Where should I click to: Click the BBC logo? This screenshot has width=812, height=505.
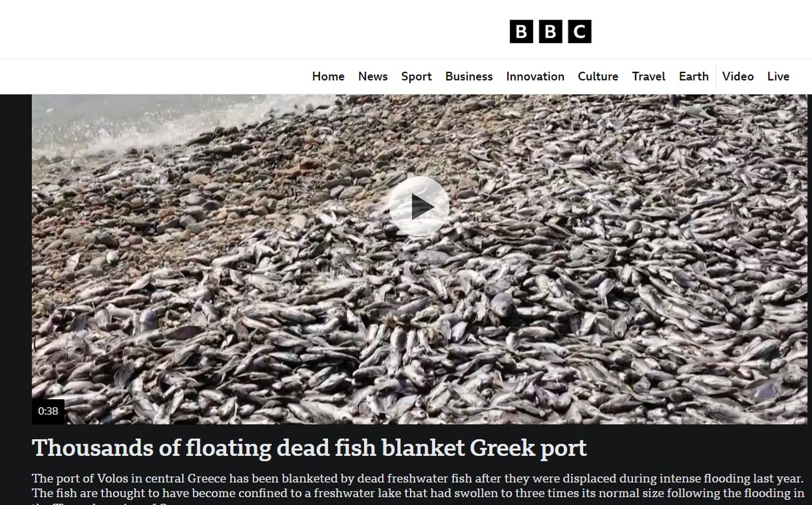click(550, 31)
